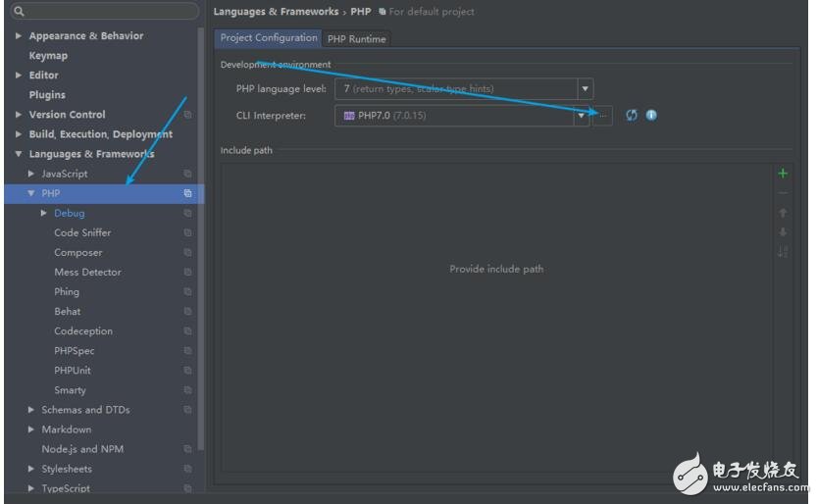
Task: Open PHPUnit settings page
Action: (x=72, y=371)
